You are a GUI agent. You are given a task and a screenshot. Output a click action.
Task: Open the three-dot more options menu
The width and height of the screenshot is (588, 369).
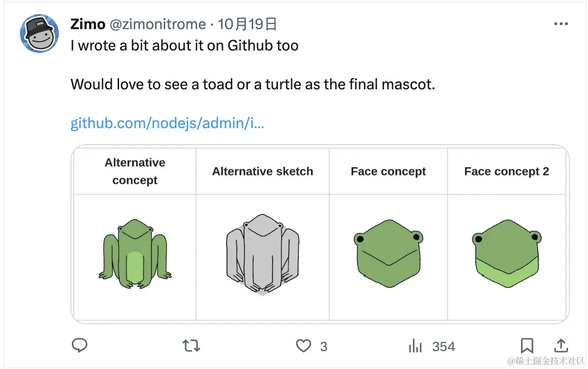click(x=561, y=24)
